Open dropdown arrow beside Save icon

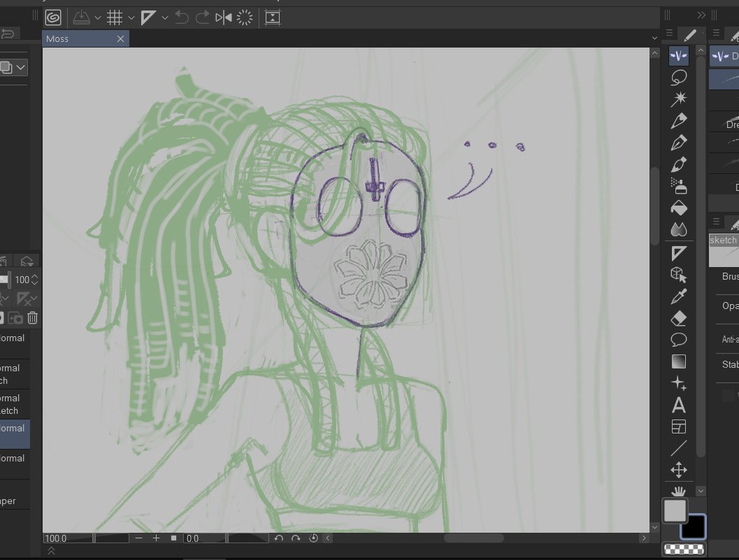point(98,18)
